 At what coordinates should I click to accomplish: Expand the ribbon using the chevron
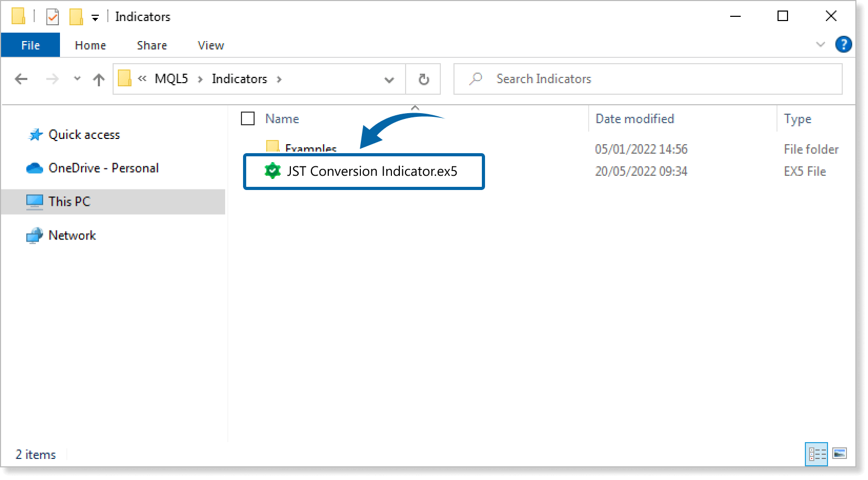pyautogui.click(x=820, y=45)
